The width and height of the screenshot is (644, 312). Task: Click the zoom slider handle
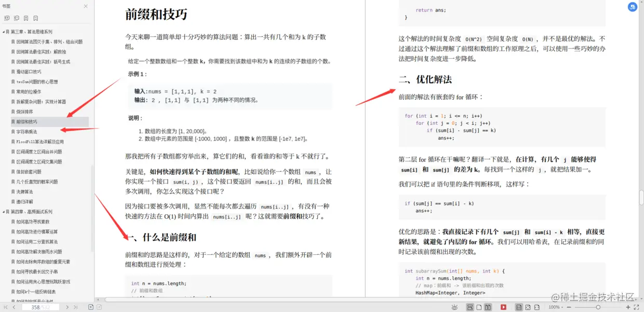[x=598, y=307]
